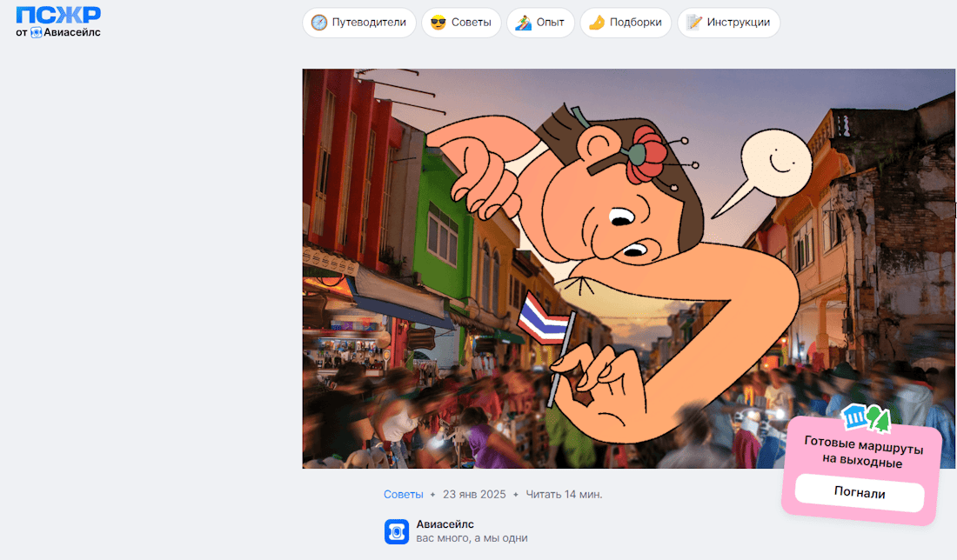Click the Готовые маршруты на выходные text
Image resolution: width=957 pixels, height=560 pixels.
coord(864,452)
